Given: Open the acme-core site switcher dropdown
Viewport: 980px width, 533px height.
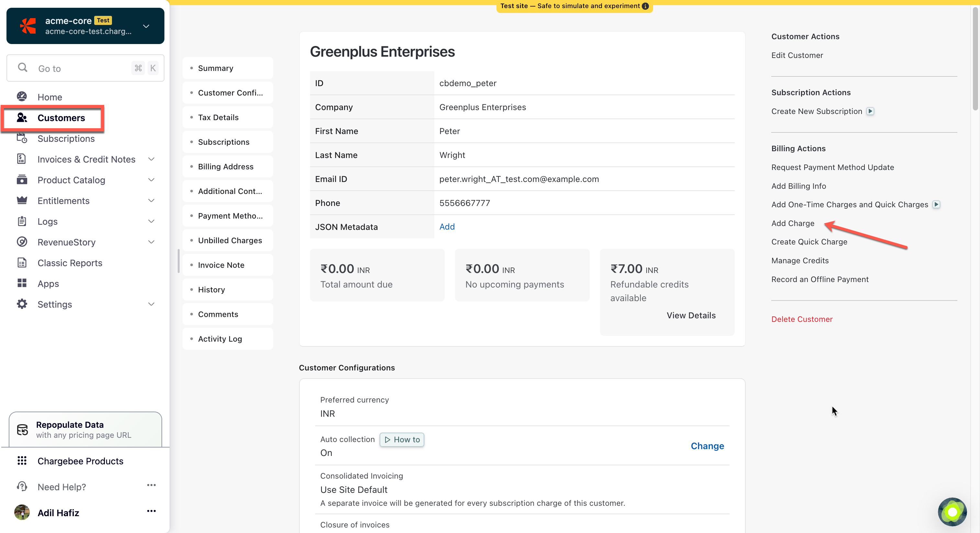Looking at the screenshot, I should [x=146, y=26].
